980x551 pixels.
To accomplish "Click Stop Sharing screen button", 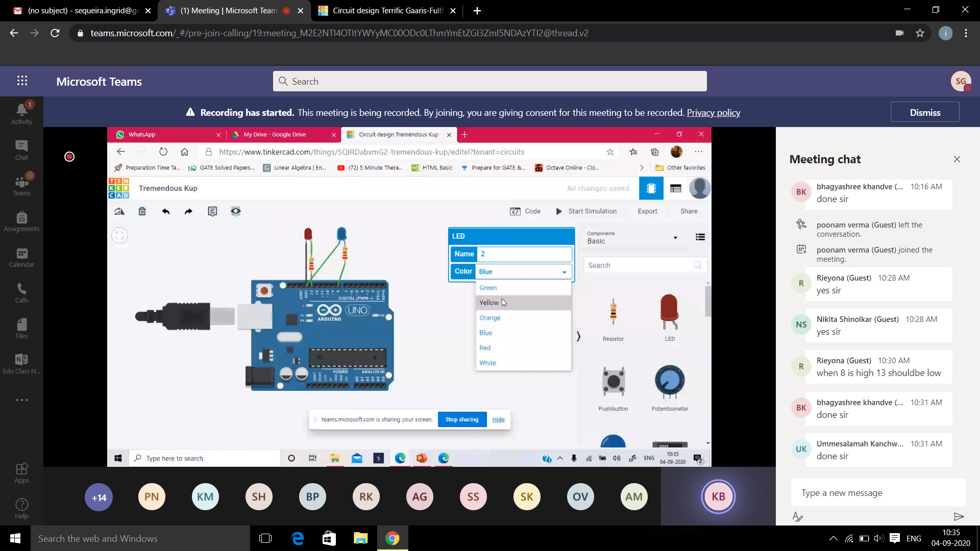I will tap(462, 420).
